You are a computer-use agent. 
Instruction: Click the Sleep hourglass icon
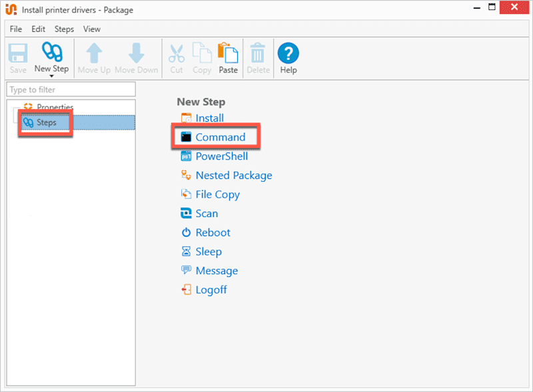pos(187,252)
